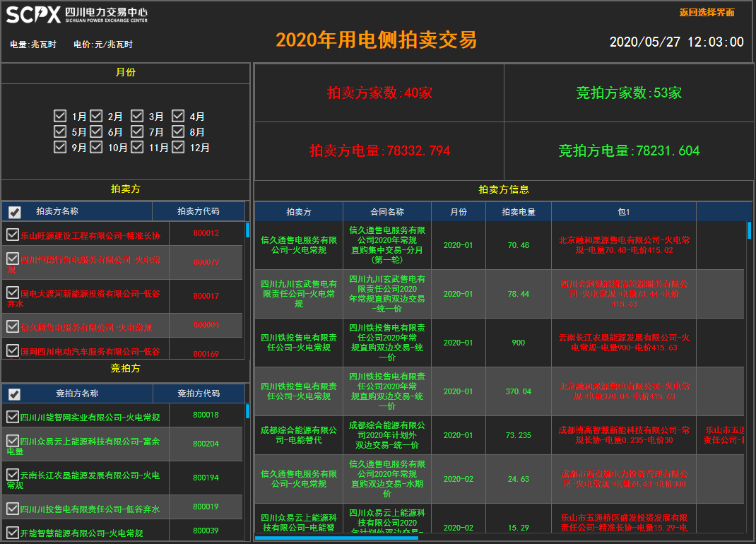This screenshot has height=544, width=756.
Task: Click seller code 800012
Action: (206, 233)
